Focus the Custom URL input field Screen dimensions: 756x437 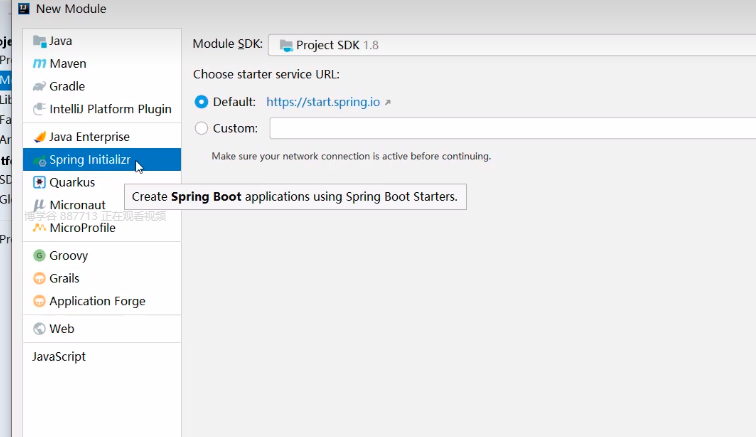[513, 128]
